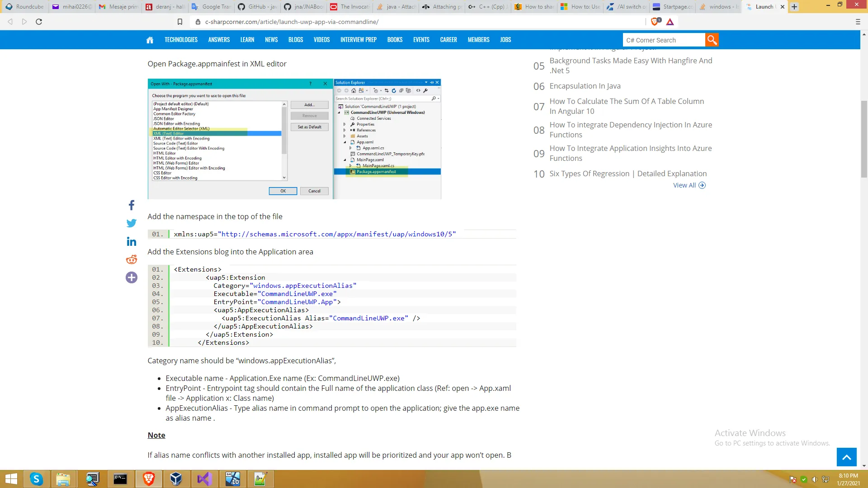Click the orange search magnifier button
The height and width of the screenshot is (488, 868).
pos(712,40)
